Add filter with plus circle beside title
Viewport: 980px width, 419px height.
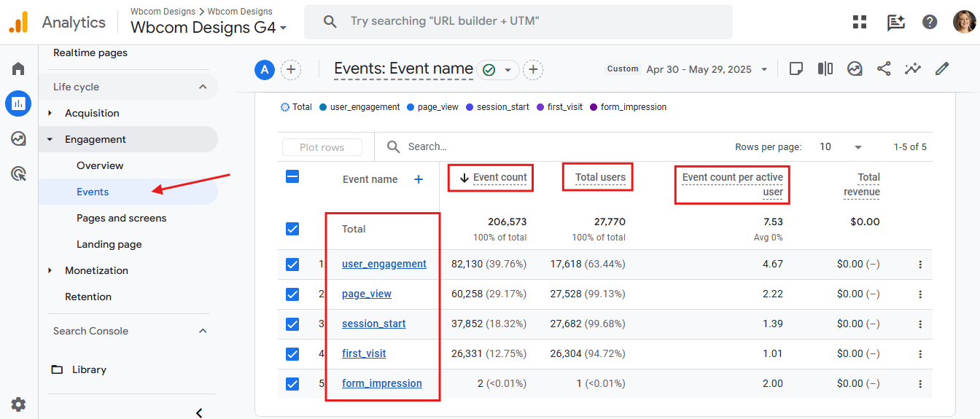click(x=533, y=70)
